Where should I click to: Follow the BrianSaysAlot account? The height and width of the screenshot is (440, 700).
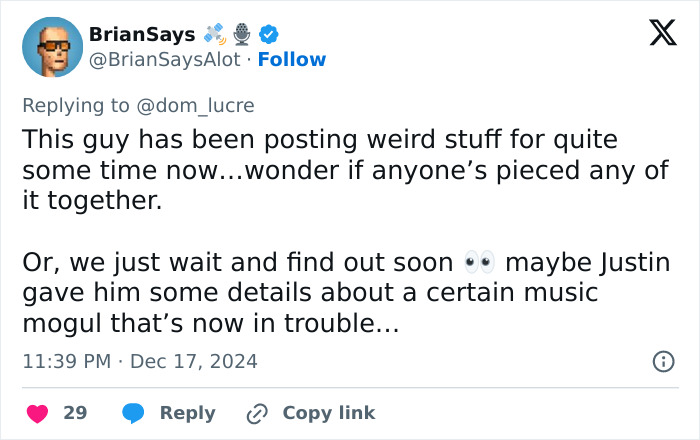point(291,60)
